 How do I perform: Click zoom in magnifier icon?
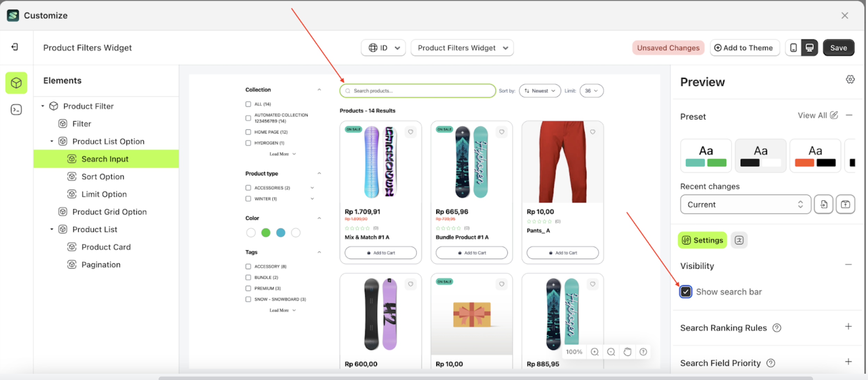[594, 352]
